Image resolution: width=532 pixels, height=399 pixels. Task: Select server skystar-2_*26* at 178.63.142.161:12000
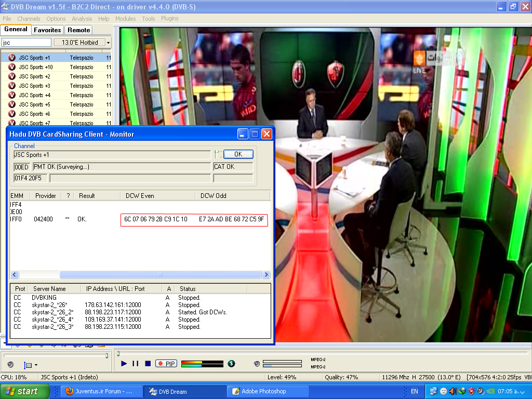click(140, 305)
